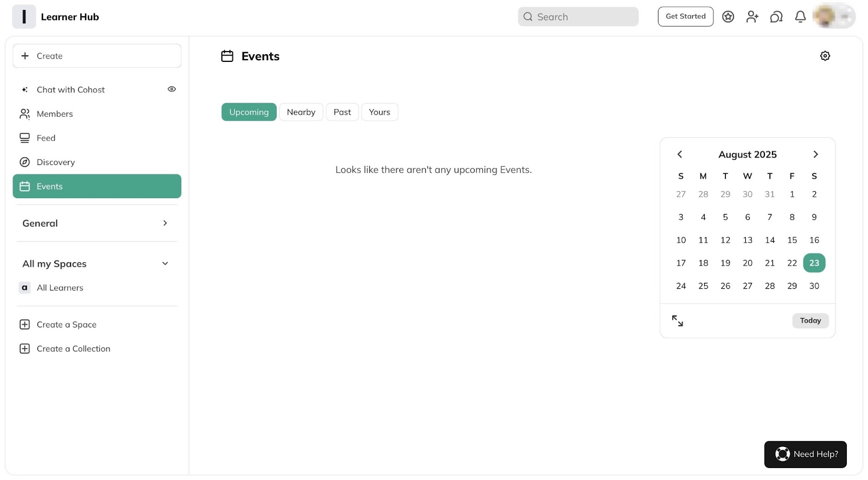Select August 15 on the calendar
868x480 pixels.
792,240
